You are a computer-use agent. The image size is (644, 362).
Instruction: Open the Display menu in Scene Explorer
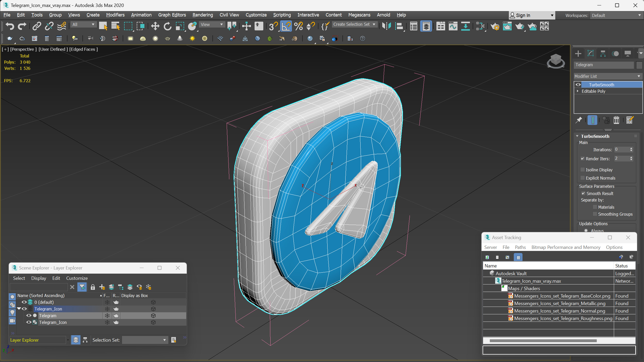click(39, 278)
